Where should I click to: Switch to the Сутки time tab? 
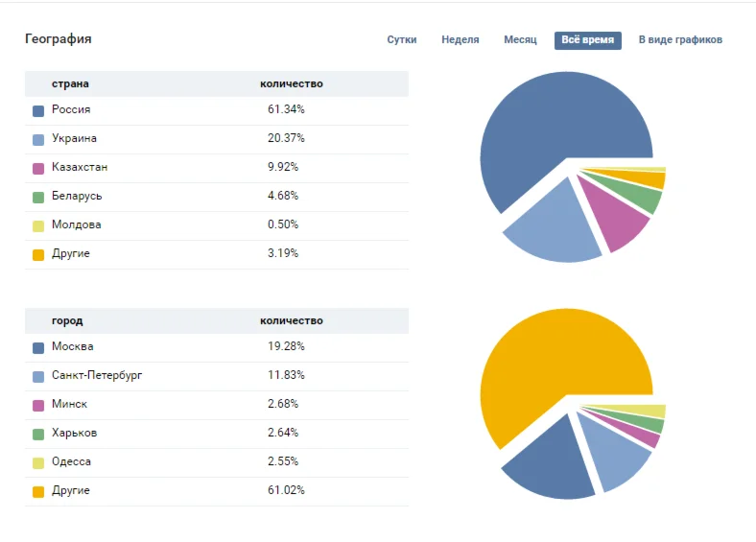tap(402, 40)
